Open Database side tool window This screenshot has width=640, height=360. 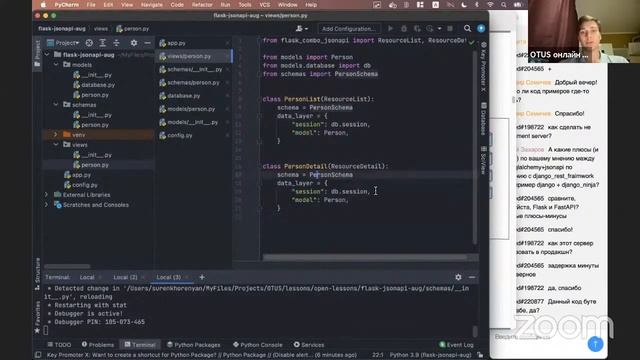point(483,119)
